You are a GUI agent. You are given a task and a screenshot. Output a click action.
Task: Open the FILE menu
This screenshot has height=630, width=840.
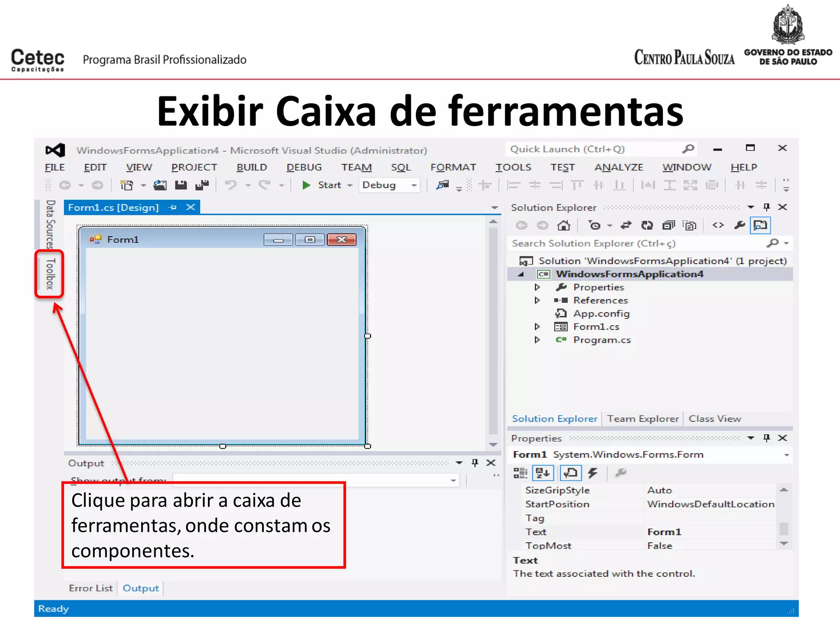(x=55, y=167)
